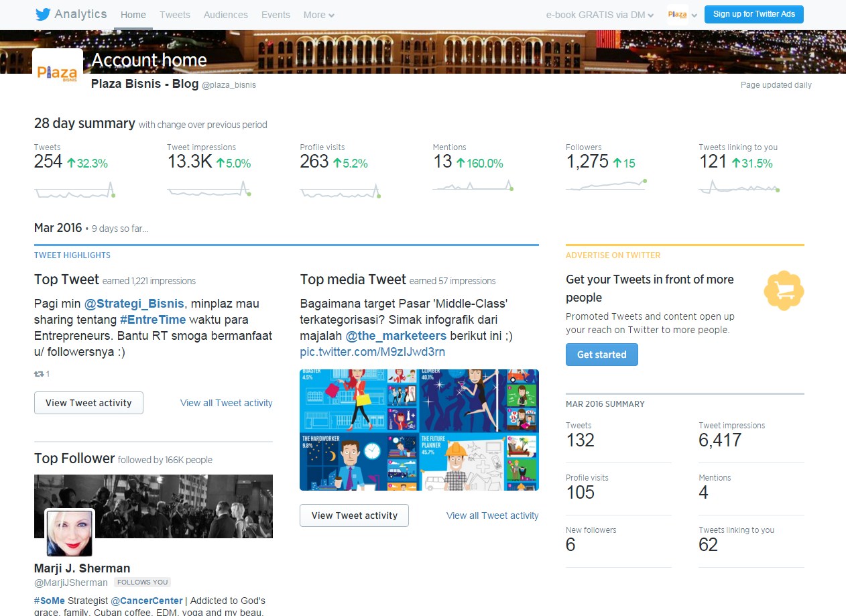Click the Plaza account icon in the top bar
Viewport: 846px width, 616px height.
tap(677, 15)
